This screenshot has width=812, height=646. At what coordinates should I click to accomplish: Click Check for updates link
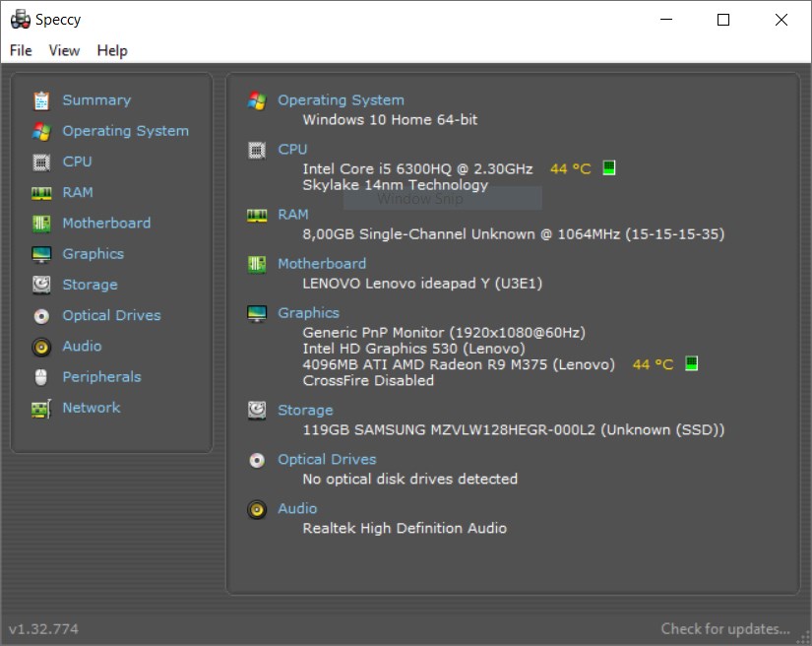coord(725,629)
